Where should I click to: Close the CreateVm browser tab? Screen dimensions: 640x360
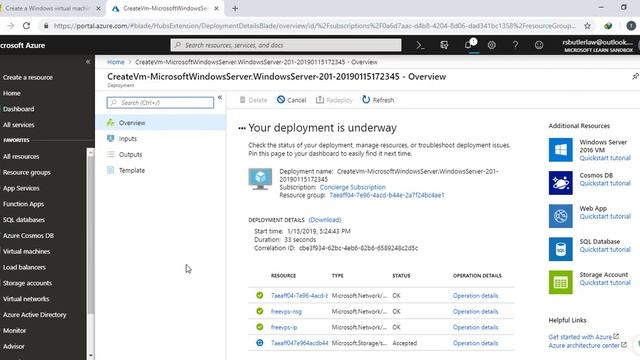[216, 8]
